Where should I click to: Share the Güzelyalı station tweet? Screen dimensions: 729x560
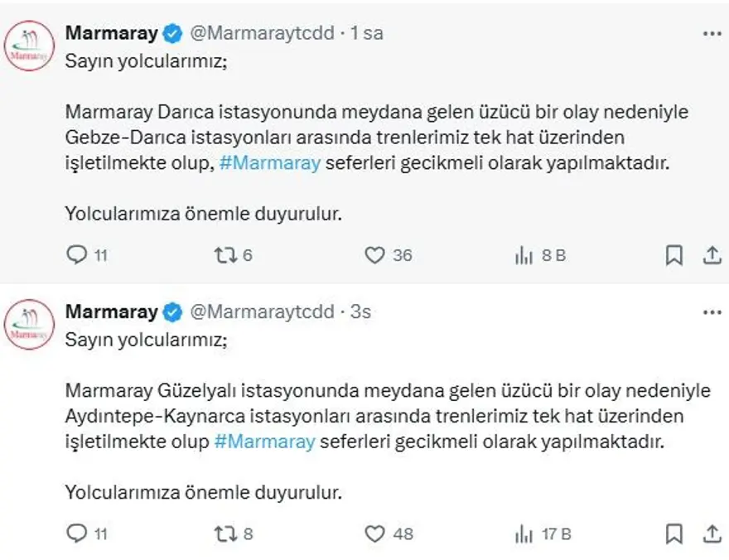coord(712,534)
